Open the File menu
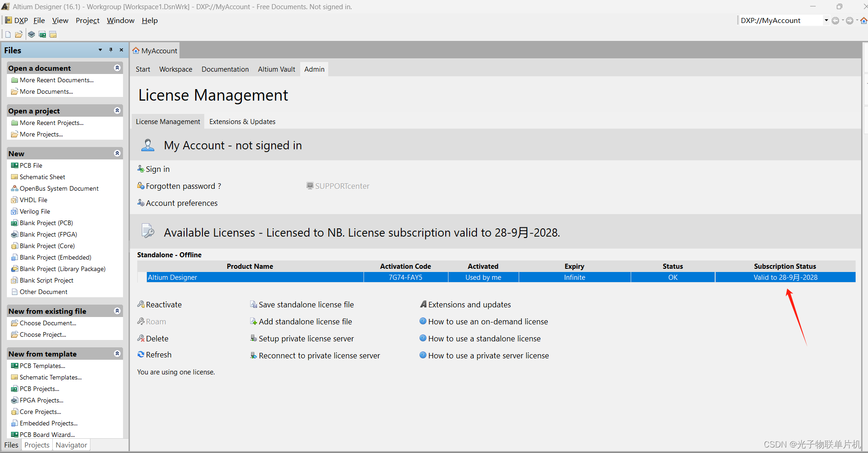 pos(39,20)
